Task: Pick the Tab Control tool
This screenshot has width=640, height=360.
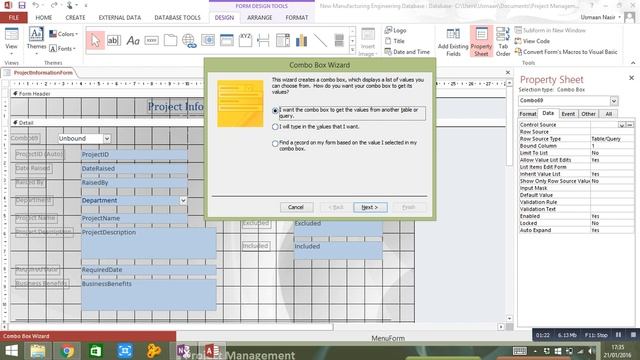Action: point(170,40)
